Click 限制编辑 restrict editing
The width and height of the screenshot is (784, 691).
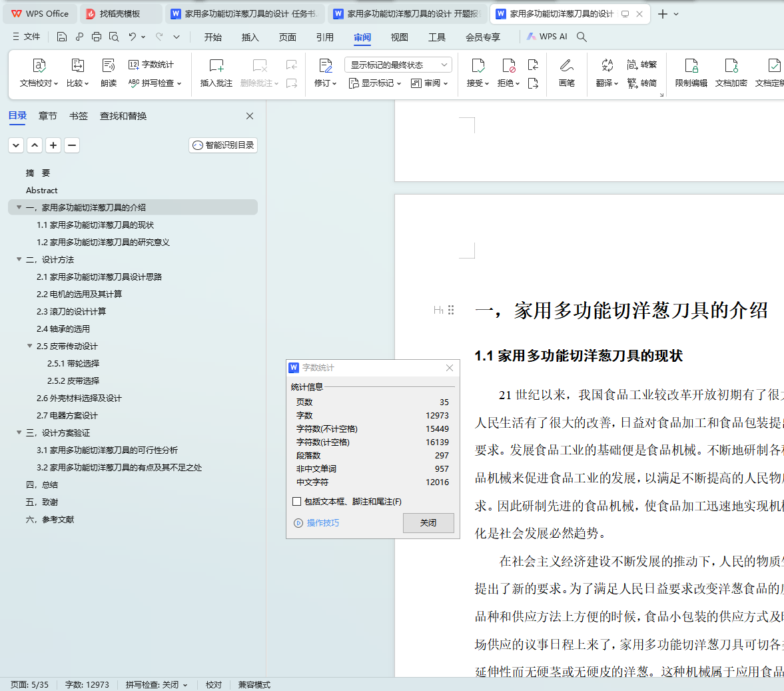(x=691, y=73)
